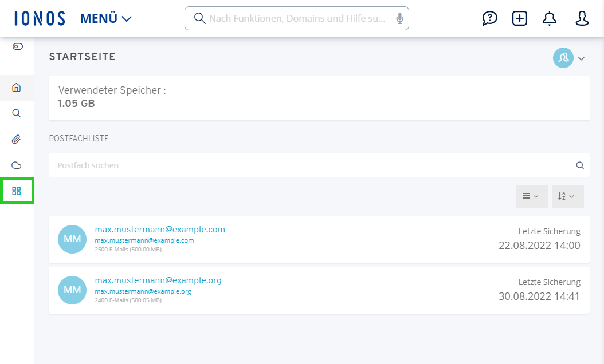The width and height of the screenshot is (604, 364).
Task: Click the text 2500 E-Mails (500.00 MB)
Action: (x=128, y=250)
